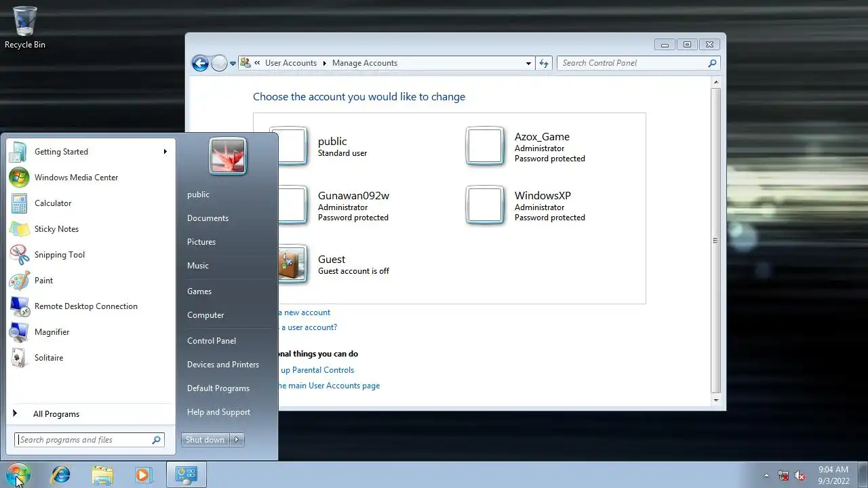Click the arrow between User Accounts and Manage Accounts
The image size is (868, 488).
click(324, 63)
